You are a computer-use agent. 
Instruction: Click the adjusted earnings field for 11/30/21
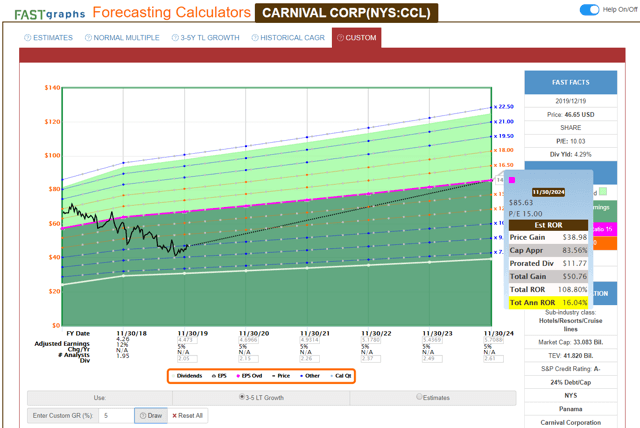click(x=310, y=340)
